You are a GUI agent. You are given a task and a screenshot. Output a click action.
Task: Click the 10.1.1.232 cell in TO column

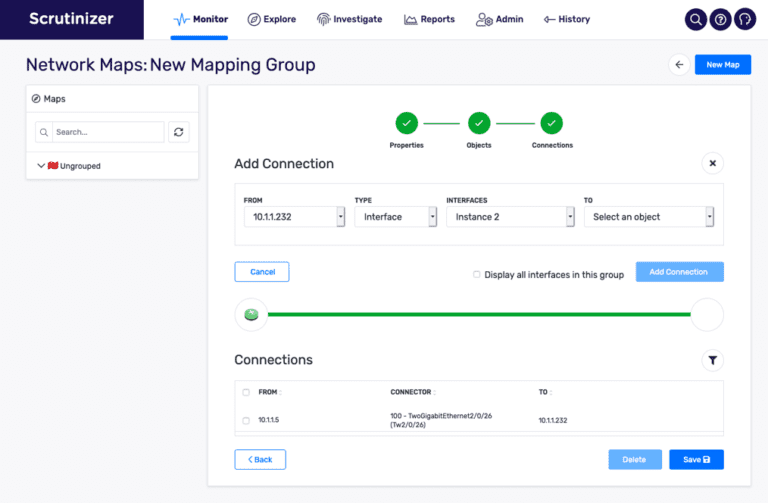(x=552, y=420)
